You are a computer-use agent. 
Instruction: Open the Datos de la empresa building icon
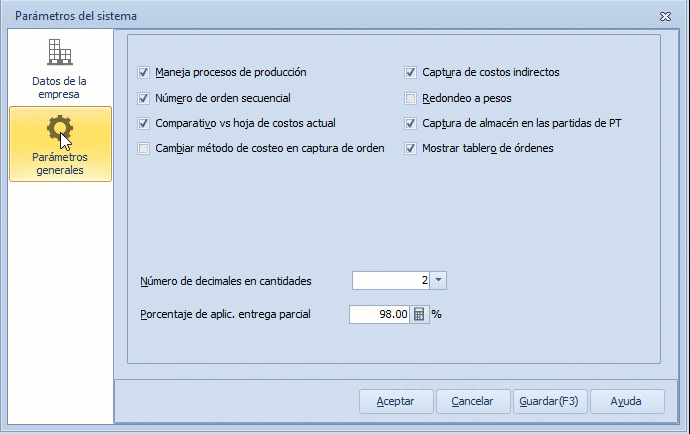(60, 52)
